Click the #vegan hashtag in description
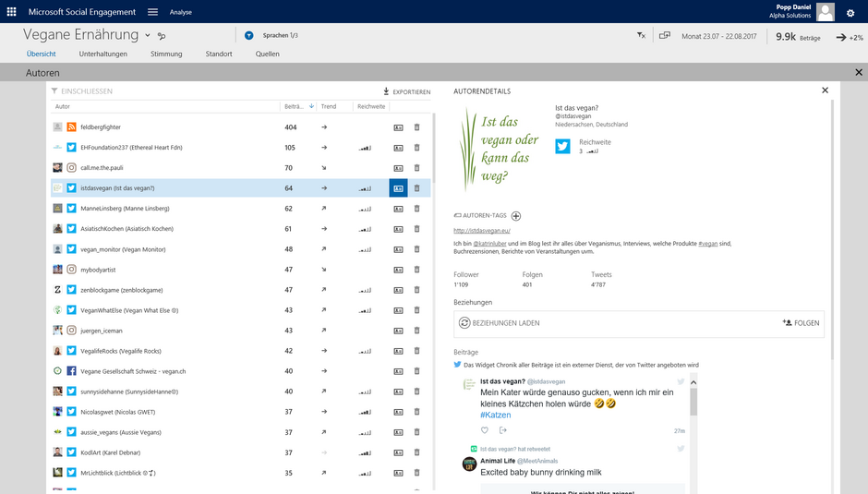Image resolution: width=868 pixels, height=494 pixels. 708,244
